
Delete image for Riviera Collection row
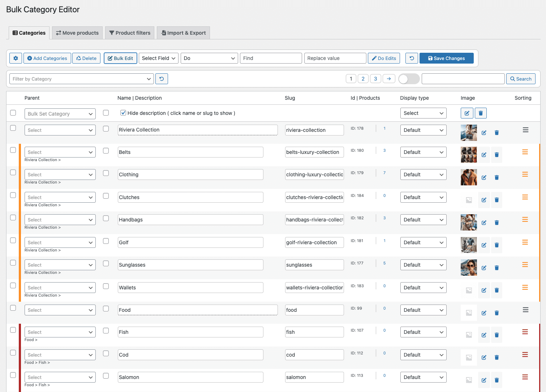click(x=496, y=133)
